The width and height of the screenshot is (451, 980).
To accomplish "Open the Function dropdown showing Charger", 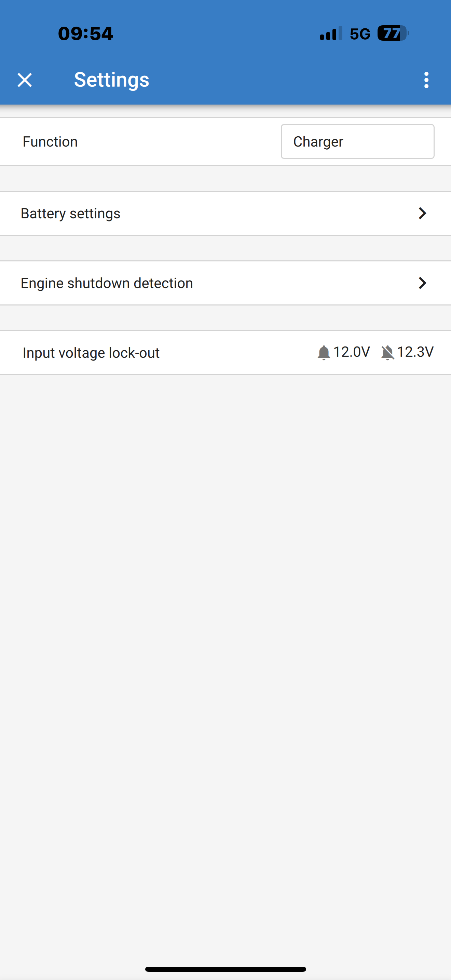I will [x=357, y=141].
